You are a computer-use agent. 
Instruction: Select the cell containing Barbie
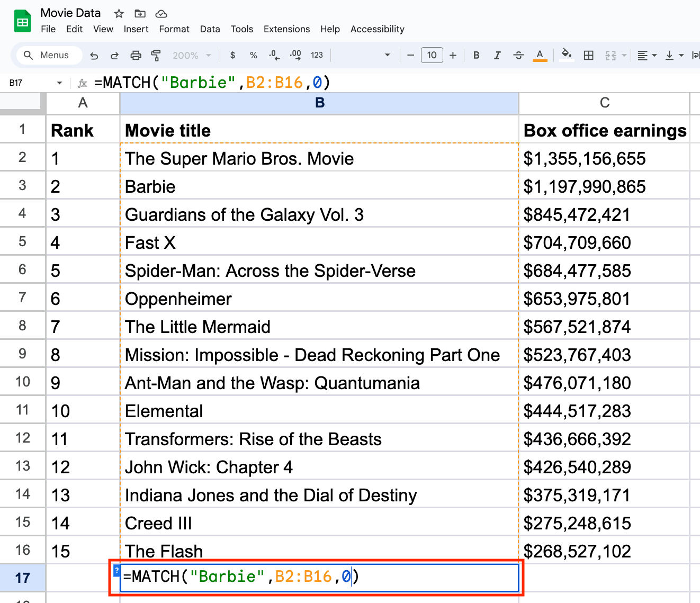pos(319,186)
